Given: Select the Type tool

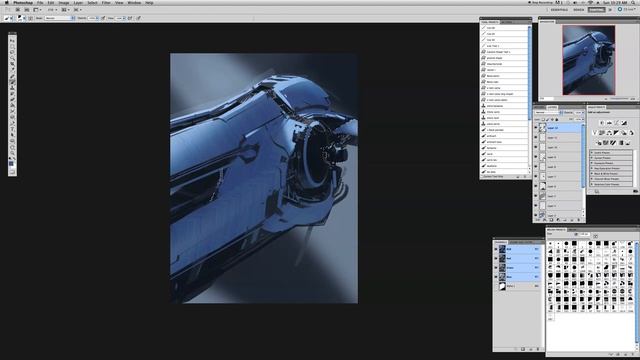Looking at the screenshot, I should coord(12,129).
